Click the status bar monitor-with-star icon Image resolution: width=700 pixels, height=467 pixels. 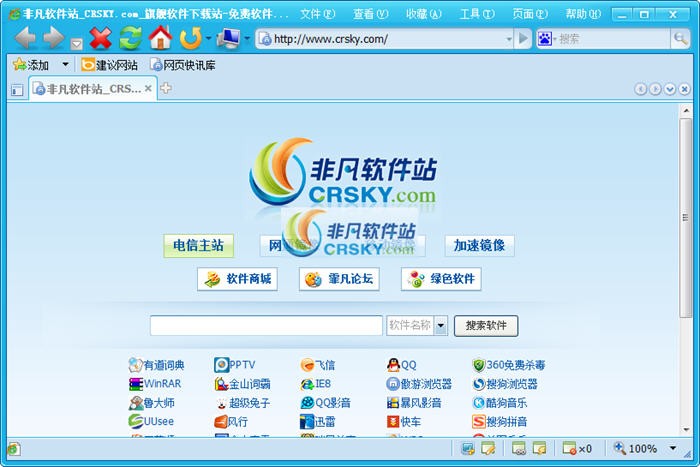[x=468, y=449]
